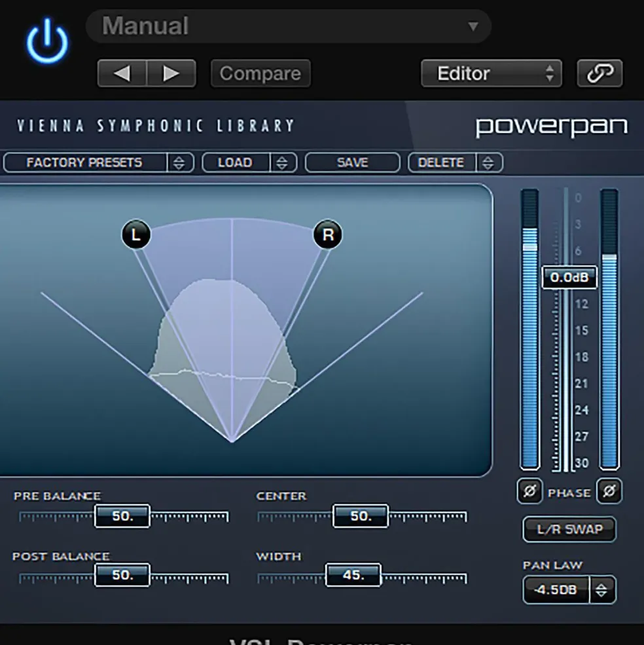The height and width of the screenshot is (645, 644).
Task: Click the Factory Presets stepper arrows
Action: coord(179,162)
